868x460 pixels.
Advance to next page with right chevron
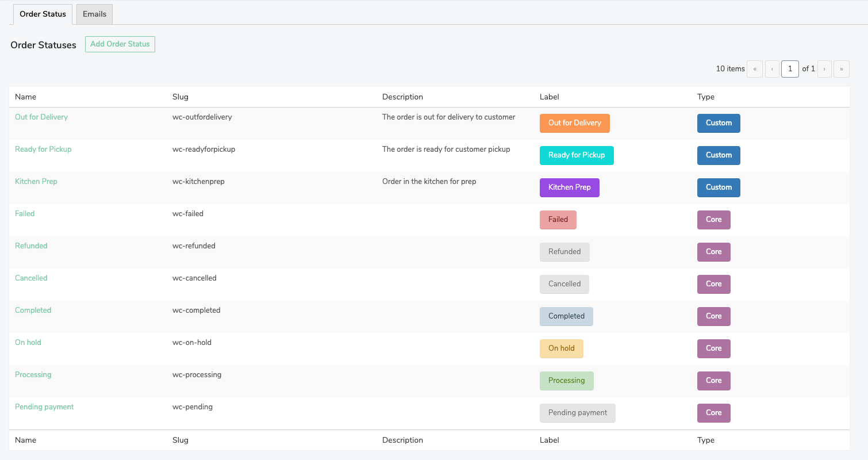click(824, 68)
